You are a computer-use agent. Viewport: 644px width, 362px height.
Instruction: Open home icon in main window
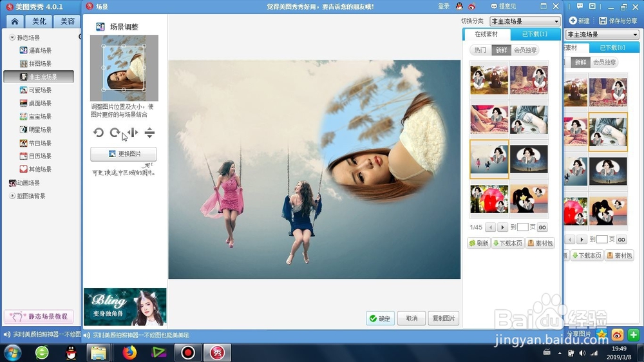coord(15,21)
